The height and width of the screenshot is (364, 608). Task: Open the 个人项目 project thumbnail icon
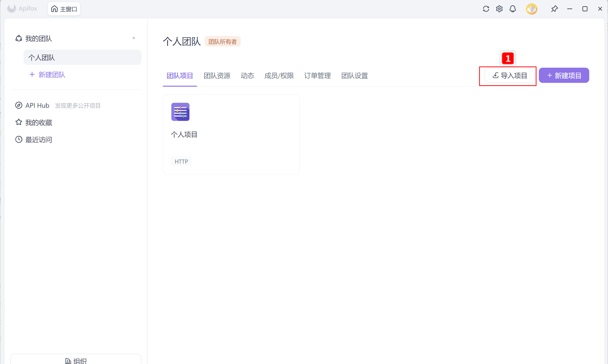click(180, 112)
